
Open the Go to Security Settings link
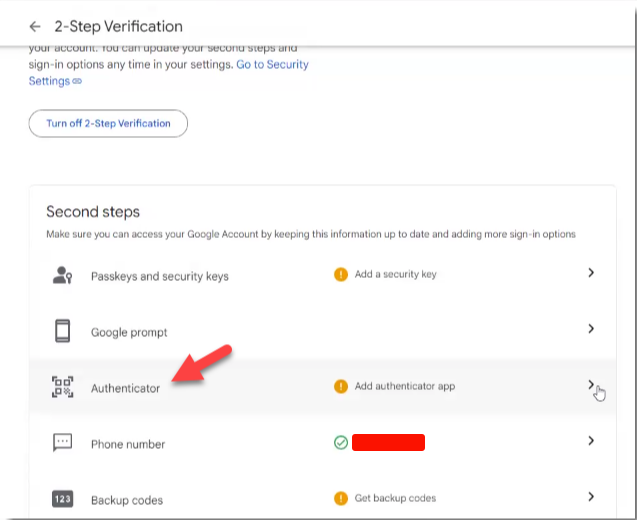point(169,73)
